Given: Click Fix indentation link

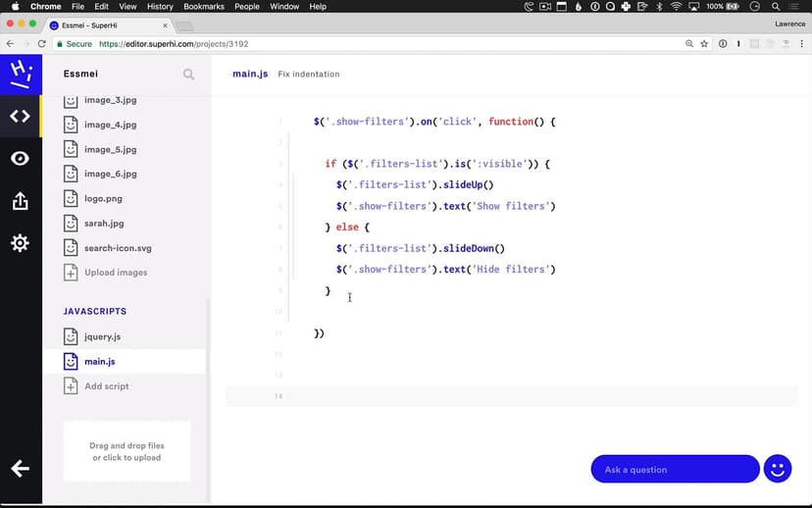Looking at the screenshot, I should [x=309, y=75].
